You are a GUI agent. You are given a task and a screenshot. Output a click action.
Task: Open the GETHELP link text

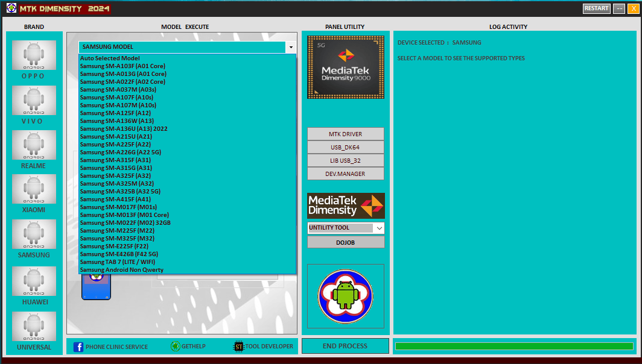click(x=194, y=347)
